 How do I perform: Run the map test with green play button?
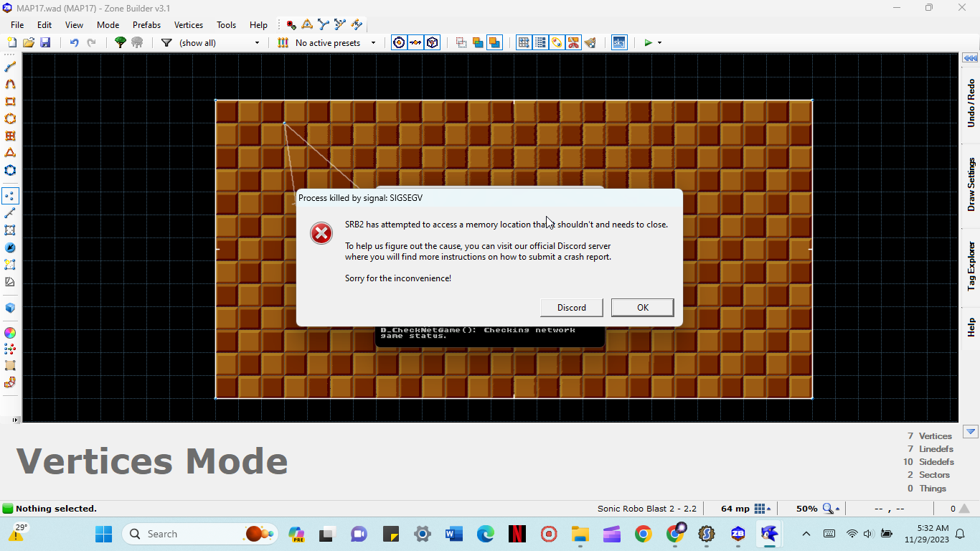[x=649, y=43]
